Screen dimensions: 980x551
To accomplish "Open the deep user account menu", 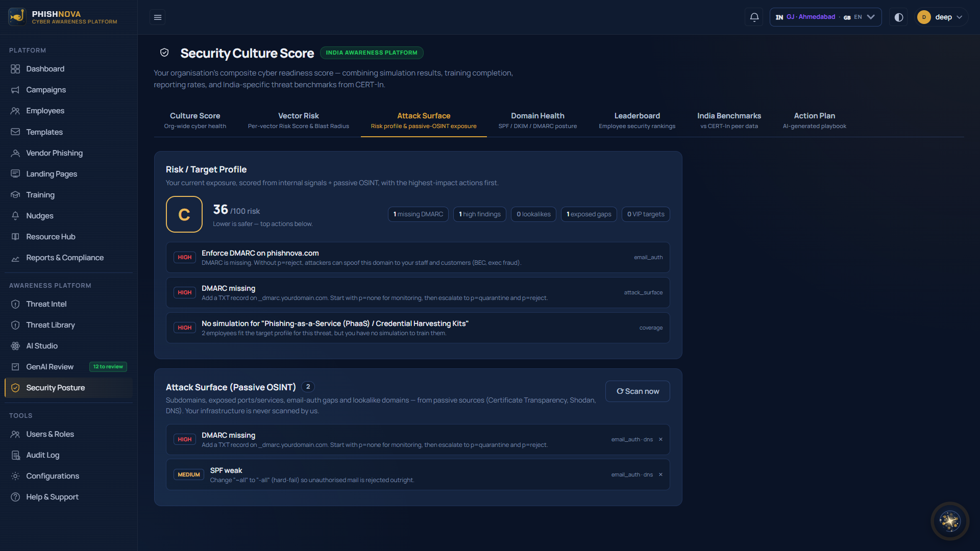I will point(940,17).
